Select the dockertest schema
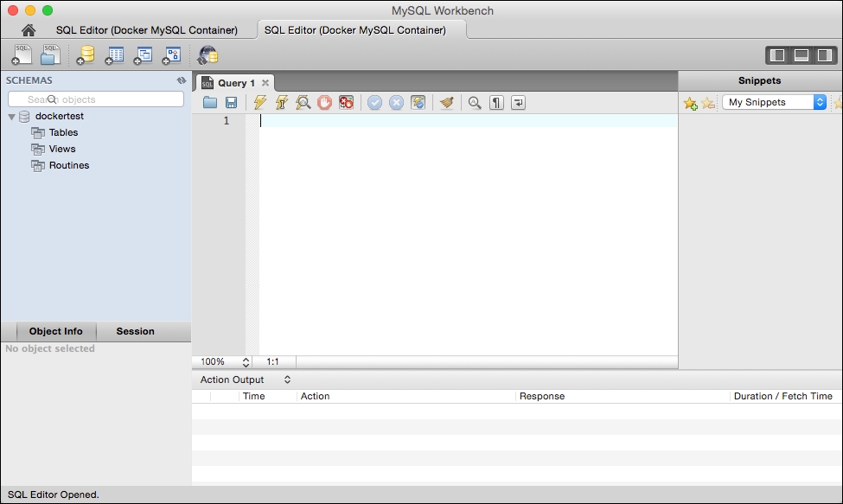 click(x=59, y=116)
